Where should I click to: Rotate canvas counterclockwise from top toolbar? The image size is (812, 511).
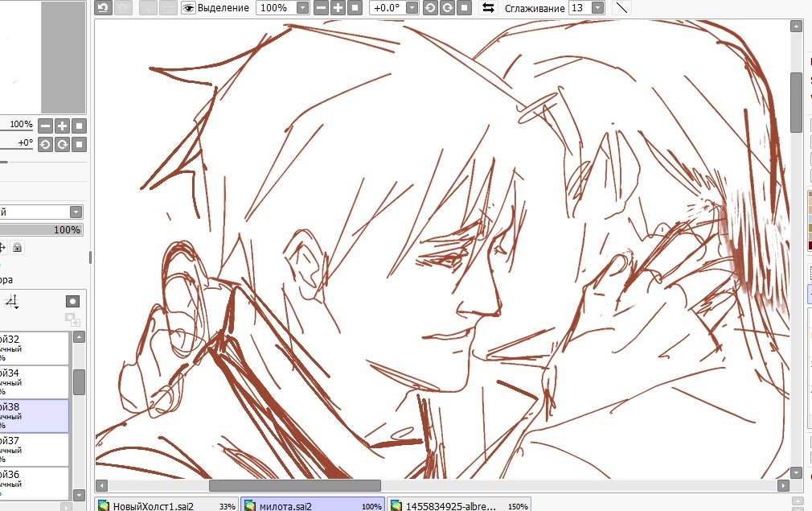pyautogui.click(x=430, y=8)
